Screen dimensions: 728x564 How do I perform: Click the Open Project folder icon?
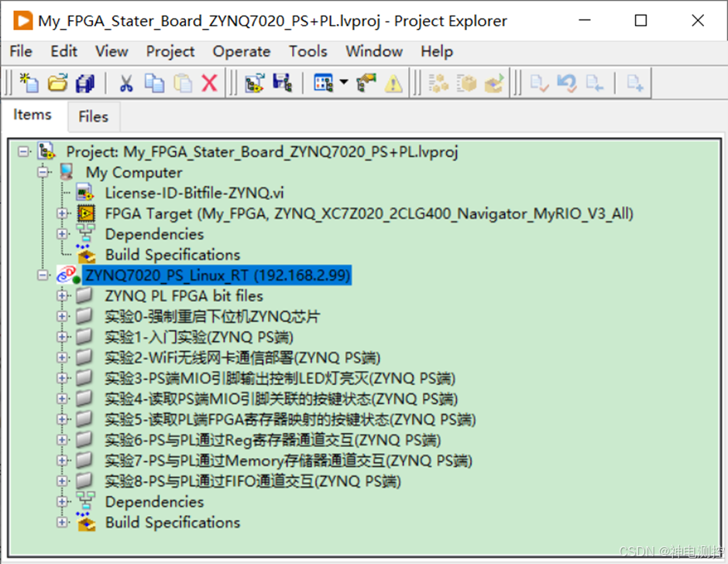pos(57,83)
